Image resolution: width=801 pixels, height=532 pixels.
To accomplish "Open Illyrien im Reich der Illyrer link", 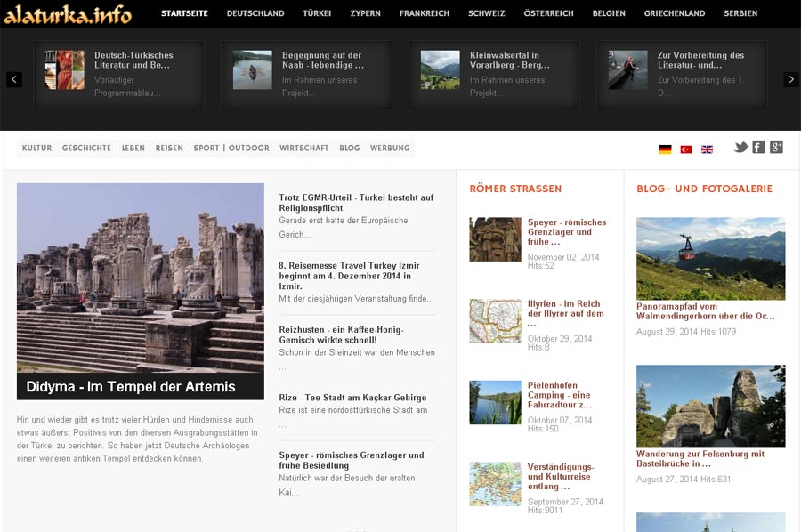I will [x=565, y=313].
